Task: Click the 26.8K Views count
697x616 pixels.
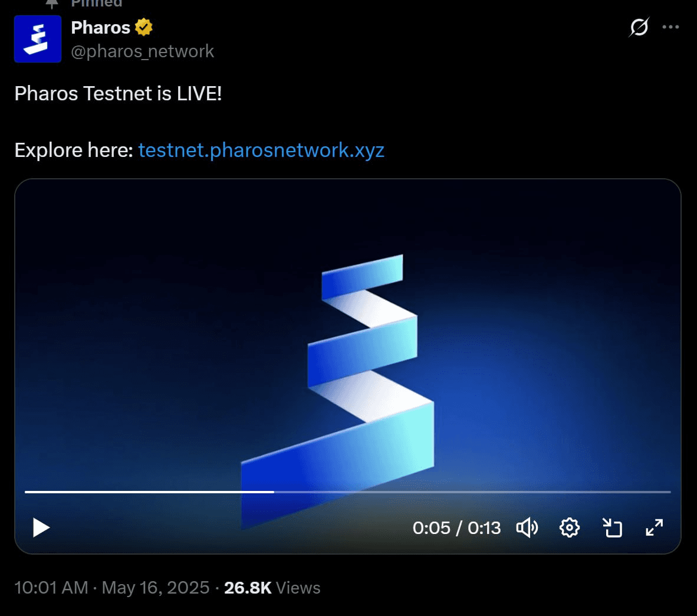Action: tap(272, 588)
